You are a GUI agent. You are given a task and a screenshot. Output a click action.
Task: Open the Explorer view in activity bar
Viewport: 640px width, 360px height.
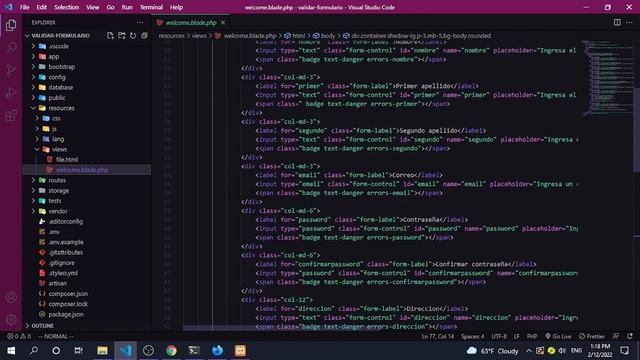click(11, 25)
